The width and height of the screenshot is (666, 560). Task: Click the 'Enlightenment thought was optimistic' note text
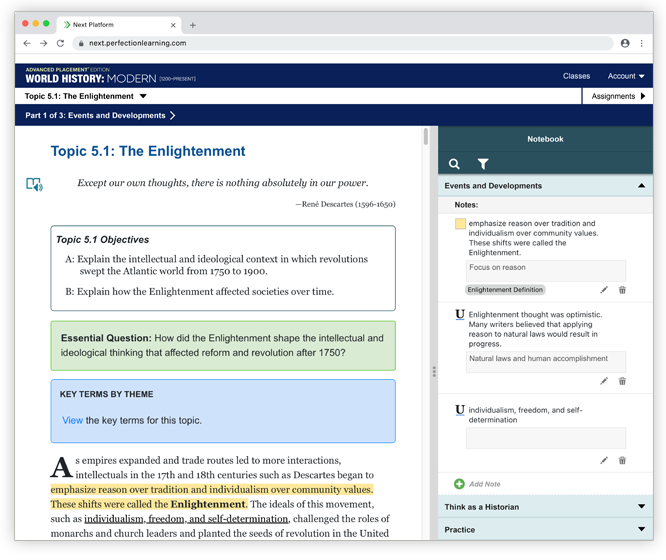pos(535,329)
